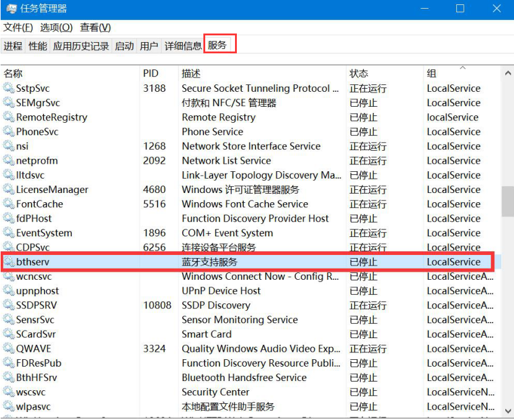Screen dimensions: 514x420
Task: Open the 文件 menu
Action: [x=15, y=27]
